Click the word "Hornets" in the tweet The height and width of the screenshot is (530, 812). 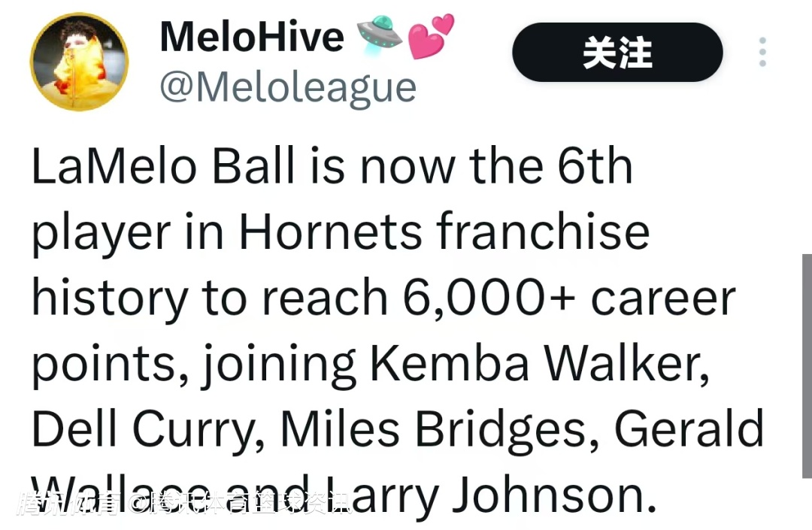pyautogui.click(x=331, y=232)
